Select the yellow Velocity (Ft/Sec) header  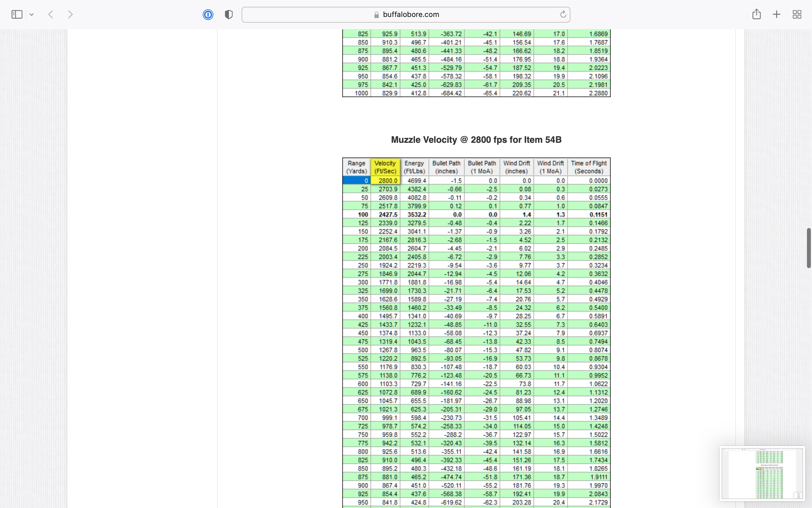coord(385,167)
